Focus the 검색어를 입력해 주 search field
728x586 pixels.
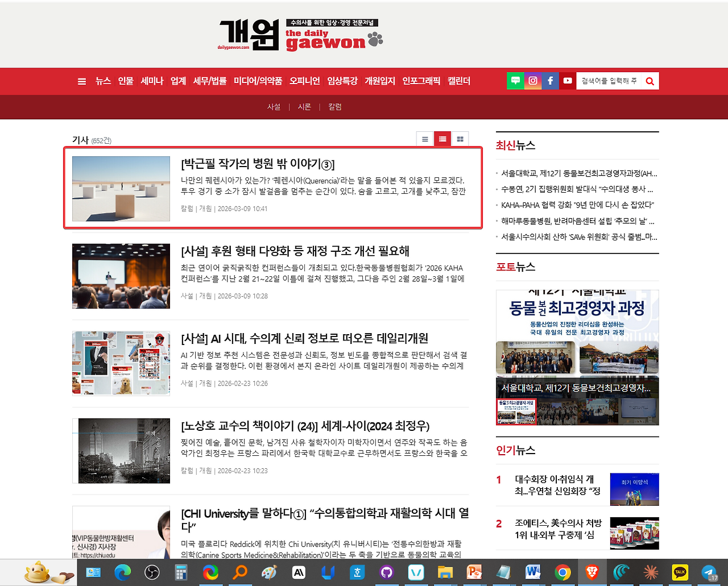point(609,81)
